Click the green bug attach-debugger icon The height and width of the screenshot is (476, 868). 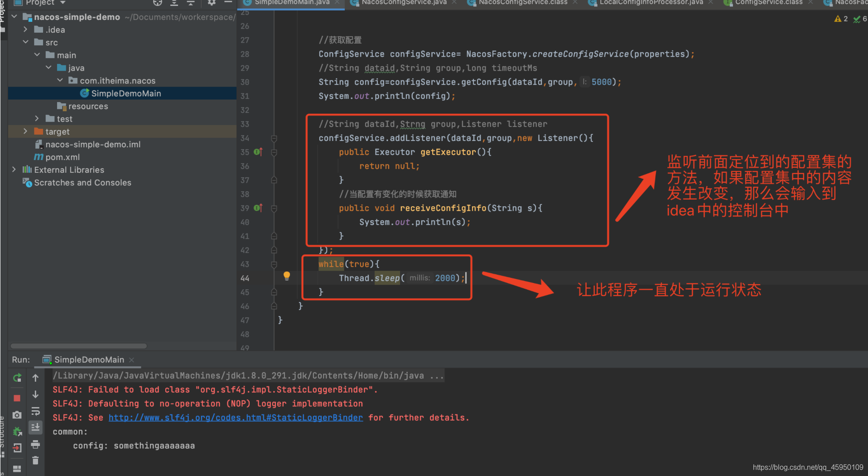(x=17, y=431)
